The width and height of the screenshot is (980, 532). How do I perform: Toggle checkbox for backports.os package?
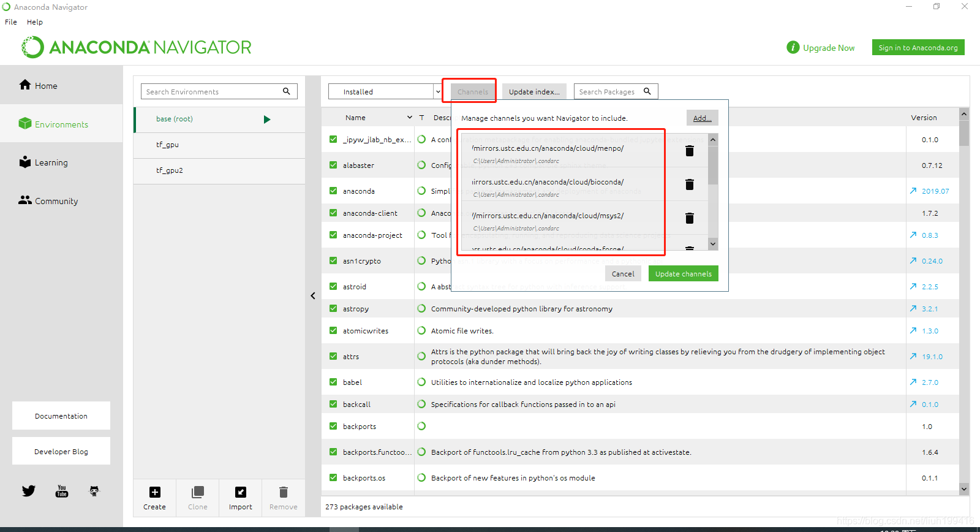click(x=333, y=477)
